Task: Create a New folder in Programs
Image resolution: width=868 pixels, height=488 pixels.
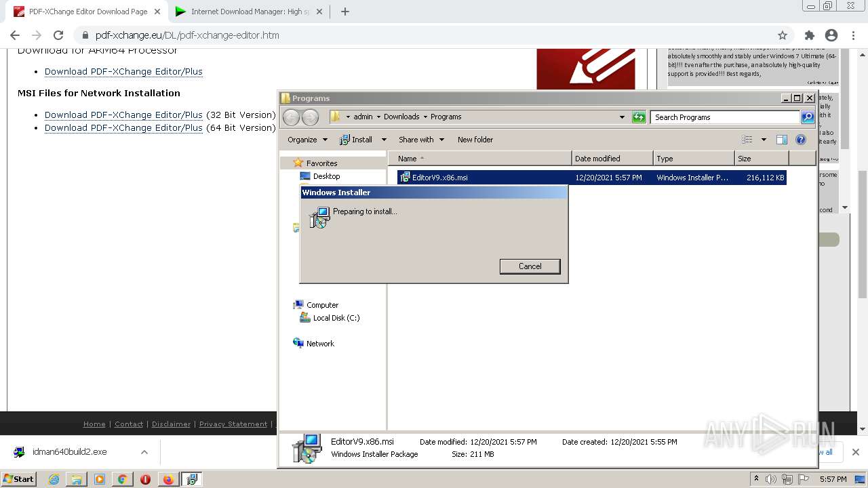Action: point(475,140)
